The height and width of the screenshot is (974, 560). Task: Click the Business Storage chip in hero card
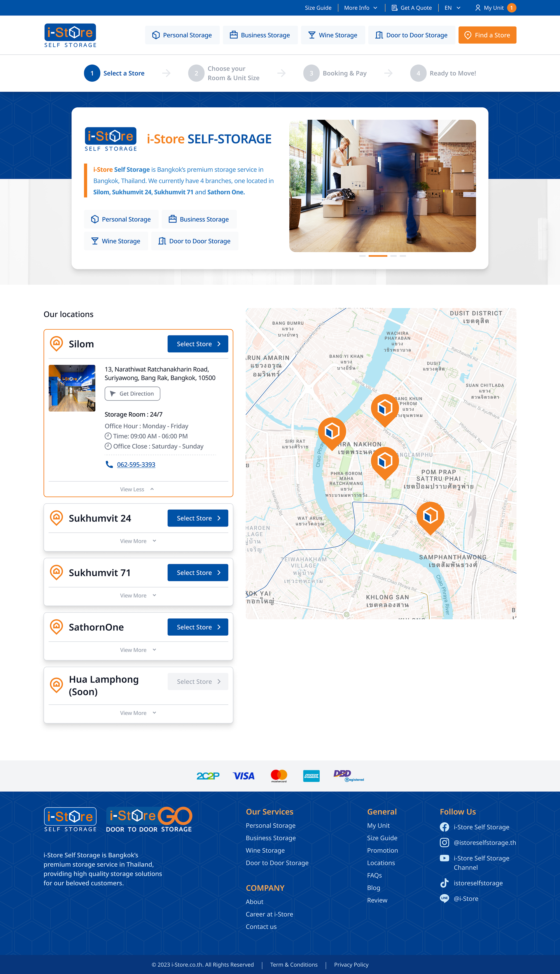coord(199,219)
